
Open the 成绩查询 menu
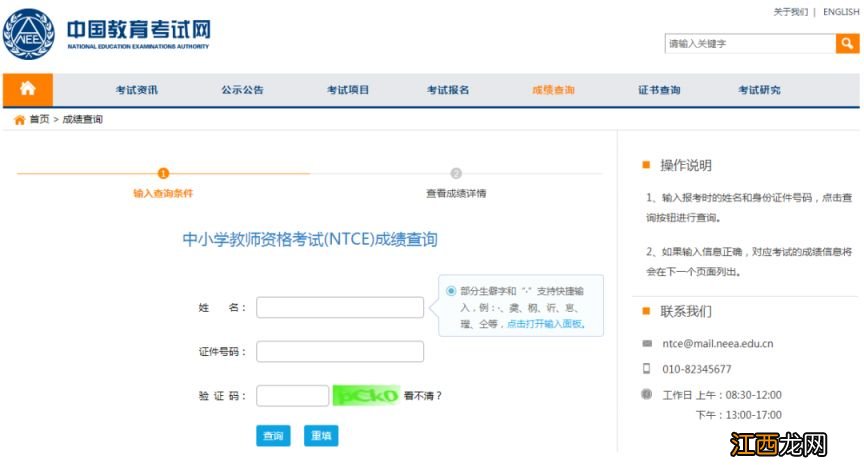(x=553, y=90)
